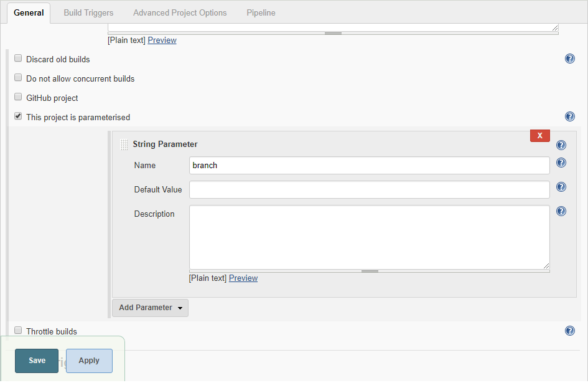Save the job configuration

(x=37, y=361)
